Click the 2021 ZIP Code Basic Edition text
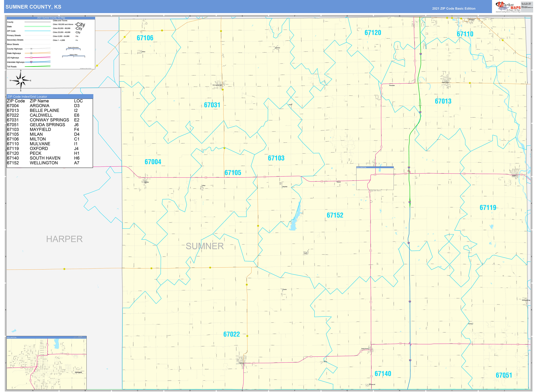Screen dimensions: 535x392 454,9
